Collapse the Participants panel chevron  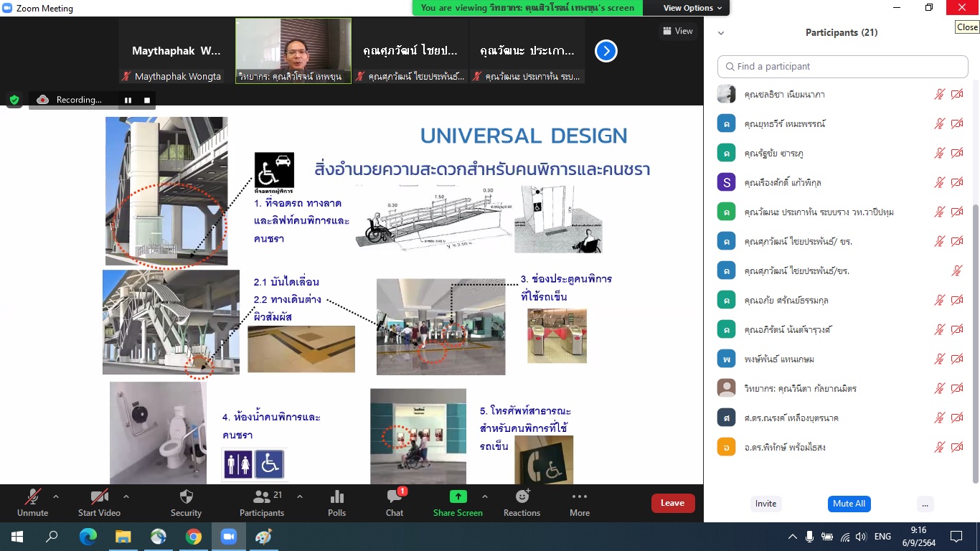(721, 33)
